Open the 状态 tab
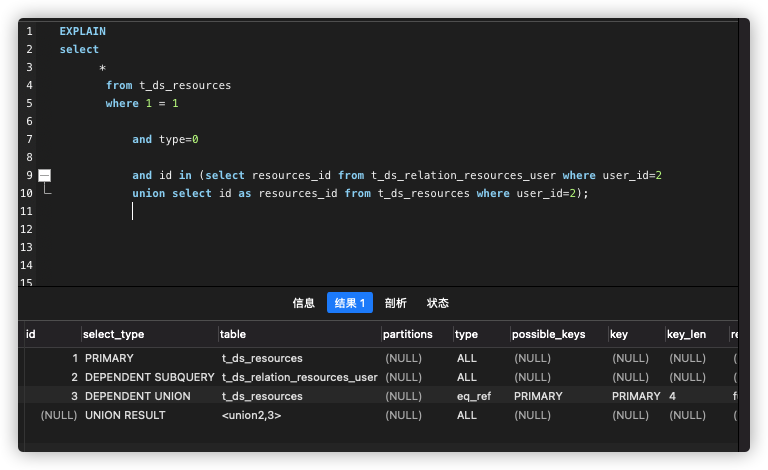This screenshot has width=768, height=470. coord(437,303)
